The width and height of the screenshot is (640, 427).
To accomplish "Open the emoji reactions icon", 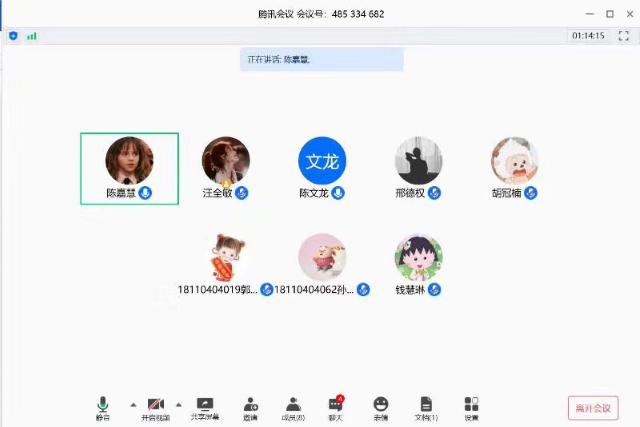I will point(381,405).
